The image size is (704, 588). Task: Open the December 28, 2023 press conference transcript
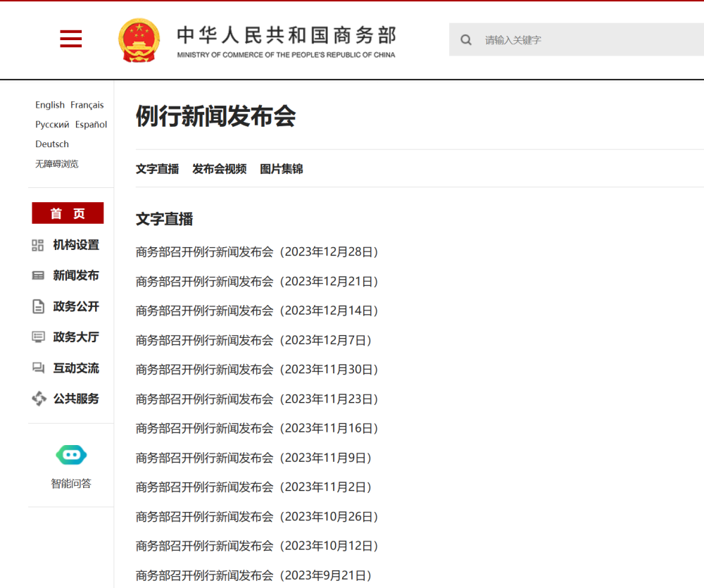pyautogui.click(x=256, y=251)
